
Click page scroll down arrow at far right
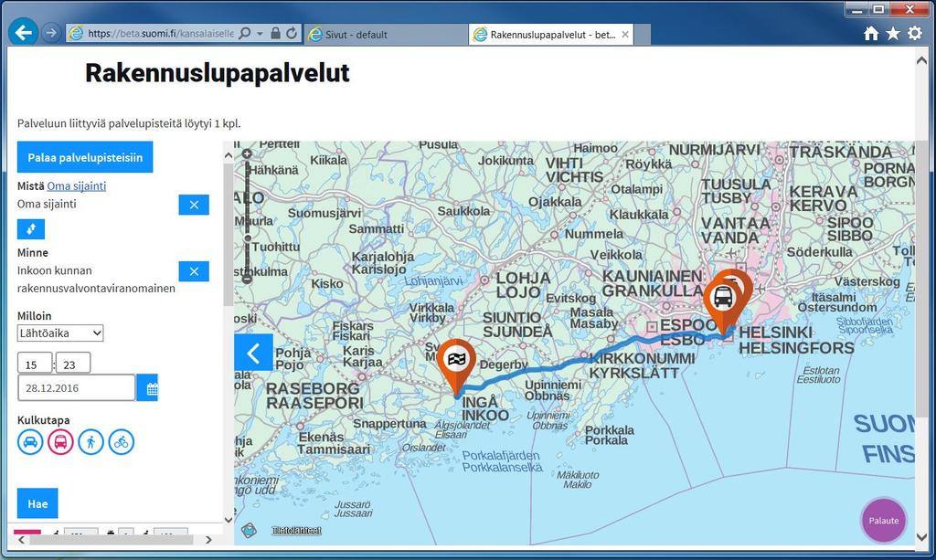pos(921,537)
